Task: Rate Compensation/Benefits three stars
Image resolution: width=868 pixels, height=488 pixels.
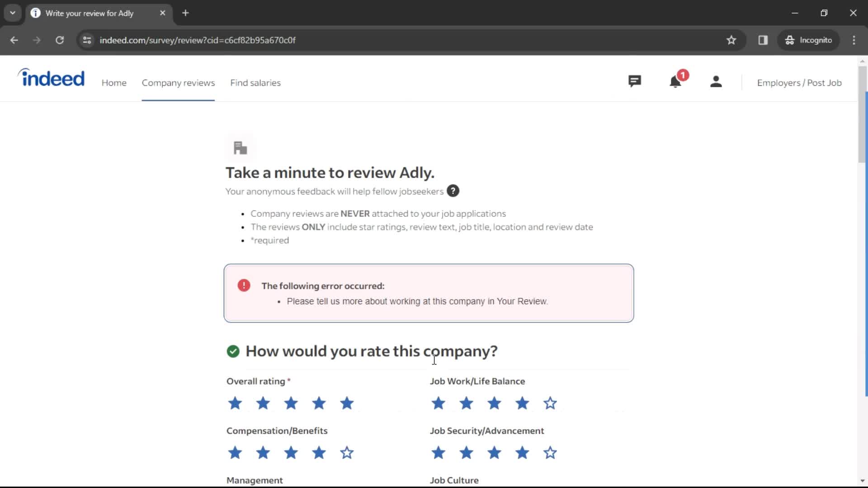Action: point(291,453)
